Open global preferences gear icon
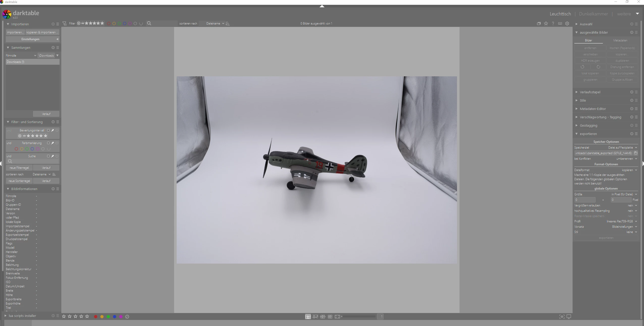This screenshot has height=326, width=644. point(567,24)
